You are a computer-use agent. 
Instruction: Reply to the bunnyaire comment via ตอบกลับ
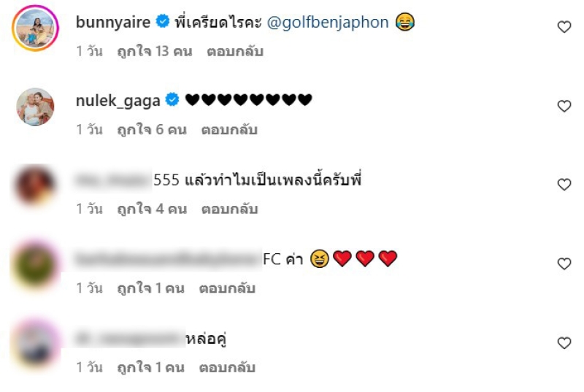point(235,51)
